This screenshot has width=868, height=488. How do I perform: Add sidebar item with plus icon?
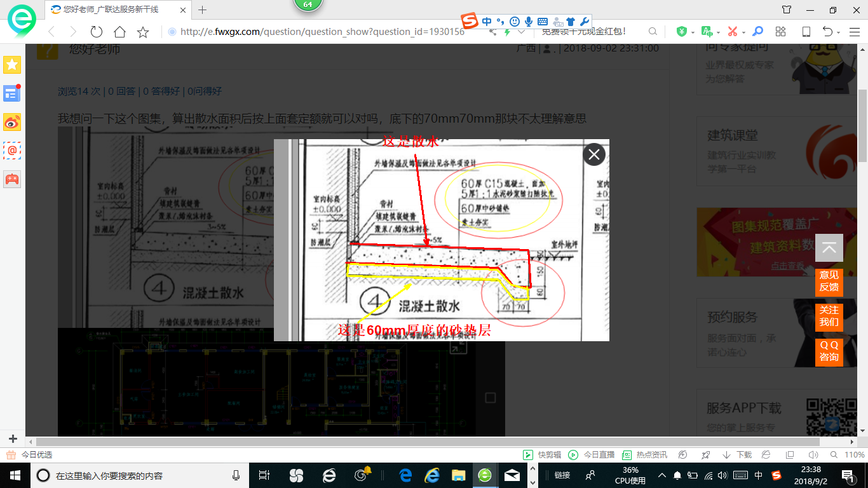tap(12, 439)
